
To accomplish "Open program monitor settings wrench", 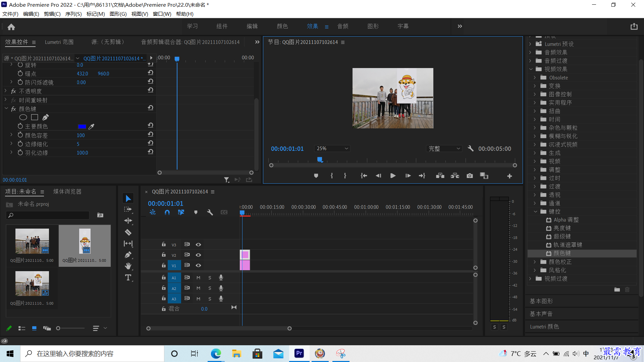I will 471,148.
